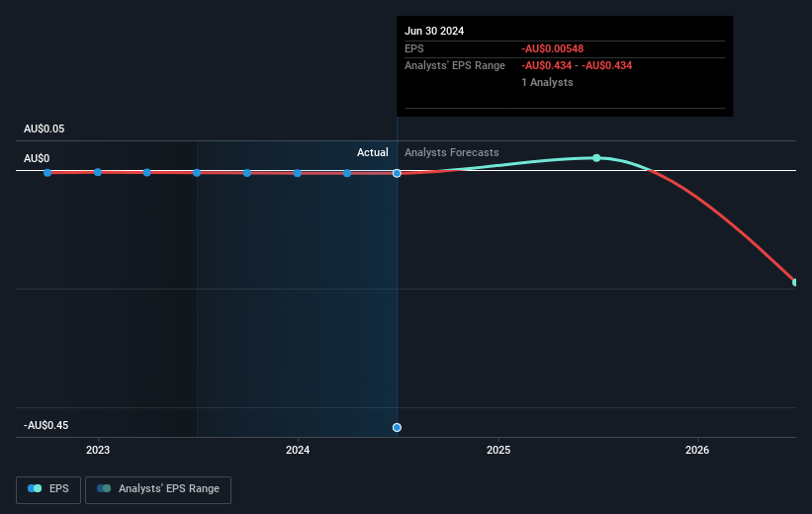Click the AU$0 y-axis label
Screen dimensions: 812x514
click(37, 158)
